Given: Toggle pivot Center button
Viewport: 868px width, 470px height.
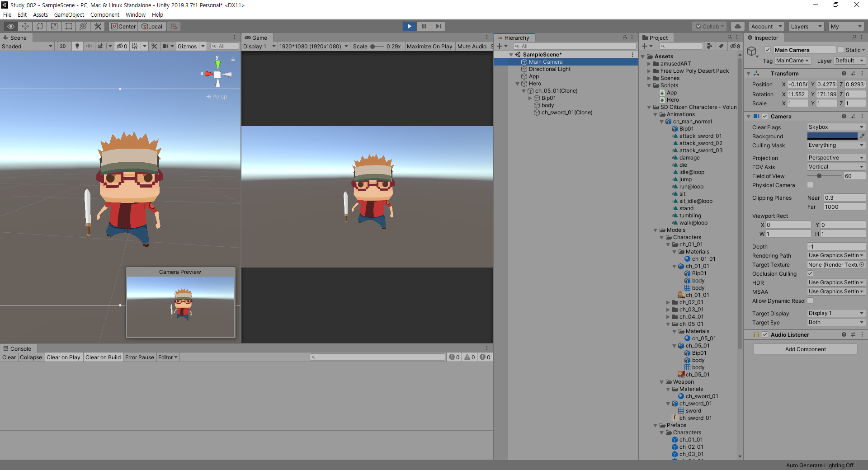Looking at the screenshot, I should pos(123,26).
